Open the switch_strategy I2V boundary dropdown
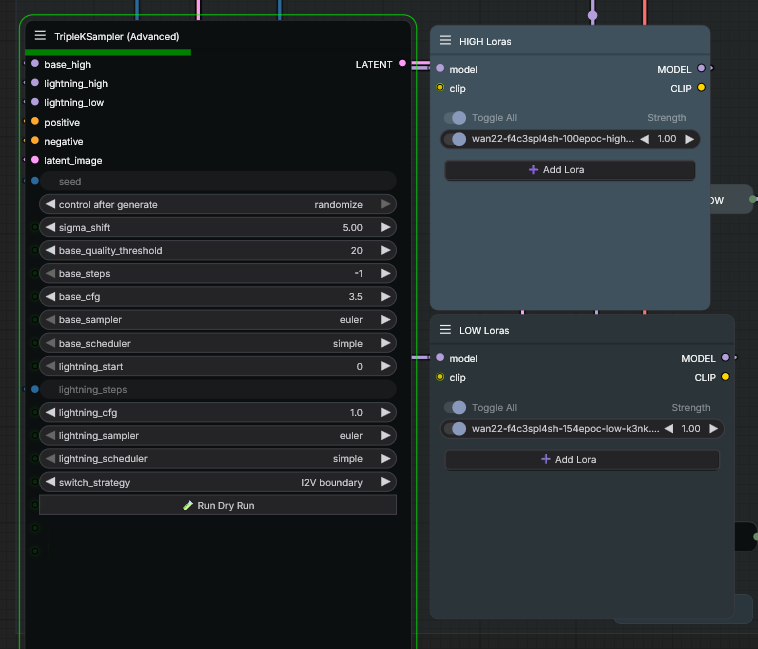 [218, 482]
